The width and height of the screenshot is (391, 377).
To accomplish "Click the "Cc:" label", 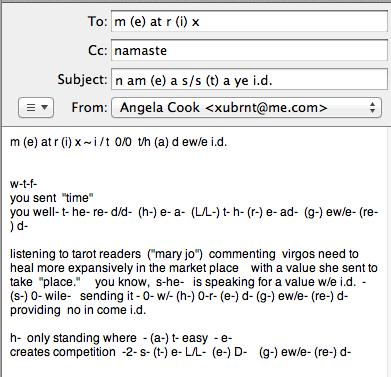I will [x=98, y=50].
